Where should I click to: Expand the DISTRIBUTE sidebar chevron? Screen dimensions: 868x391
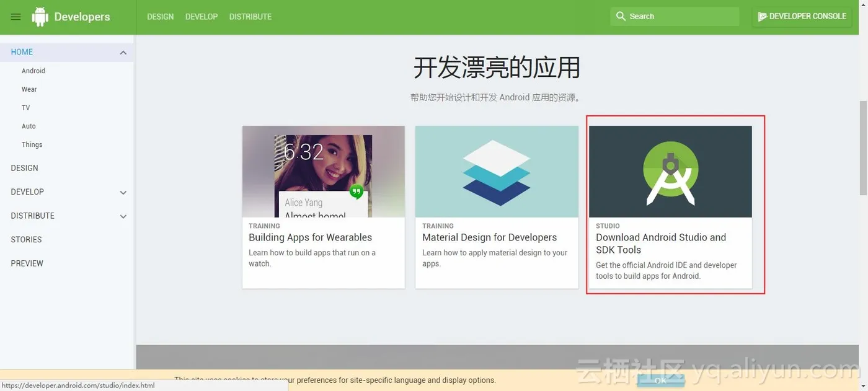(x=123, y=216)
